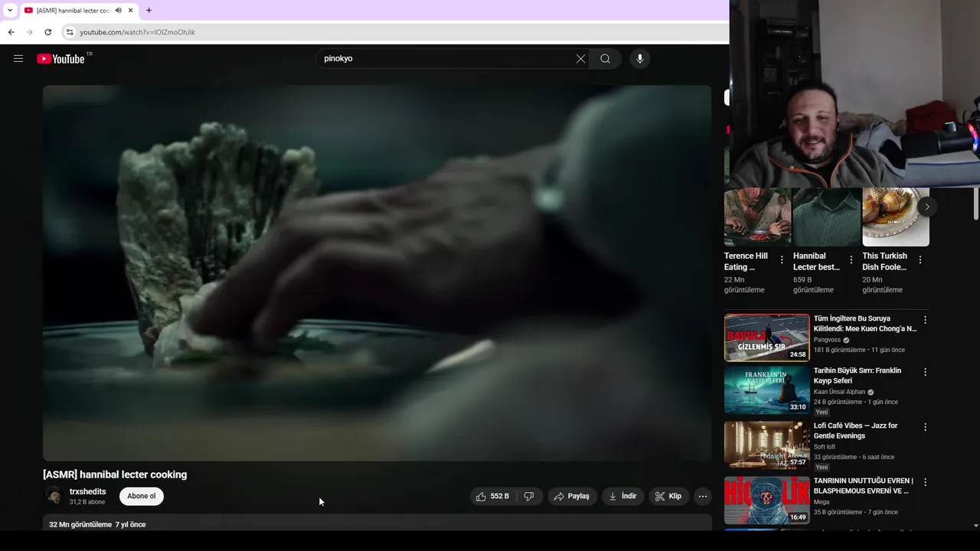Download the video with the İndir button
The image size is (980, 551).
coord(622,497)
